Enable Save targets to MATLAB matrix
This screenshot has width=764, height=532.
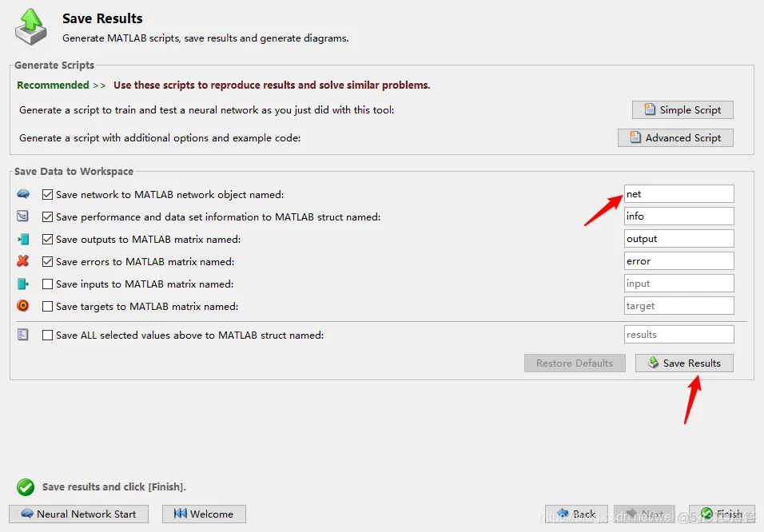tap(47, 307)
